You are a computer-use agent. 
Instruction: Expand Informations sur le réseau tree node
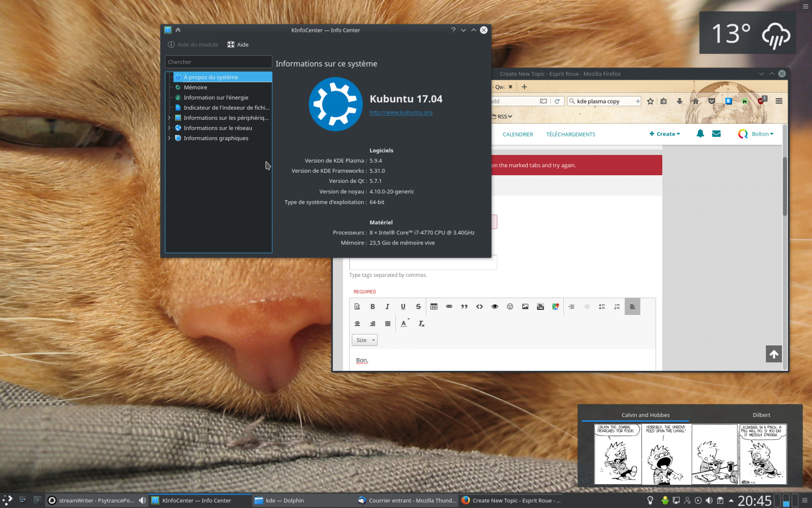[x=169, y=128]
